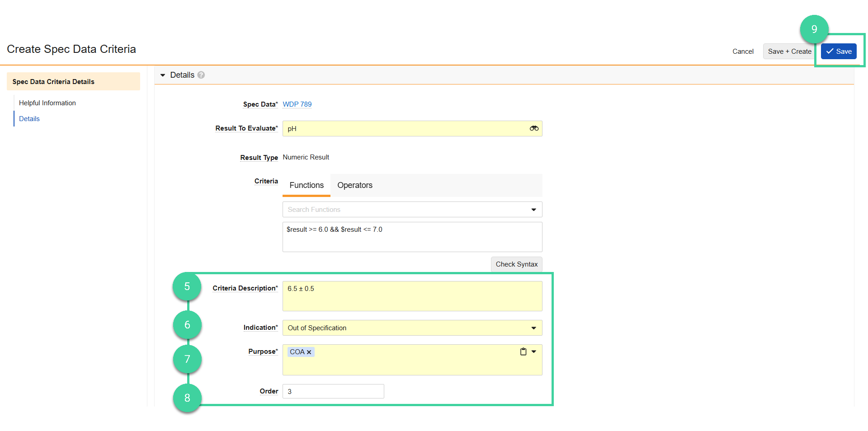Open the WDP 789 spec data link
Image resolution: width=868 pixels, height=431 pixels.
pos(297,104)
